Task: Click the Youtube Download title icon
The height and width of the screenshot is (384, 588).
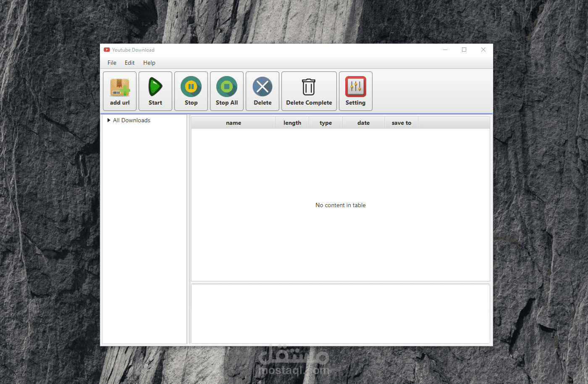Action: click(107, 50)
